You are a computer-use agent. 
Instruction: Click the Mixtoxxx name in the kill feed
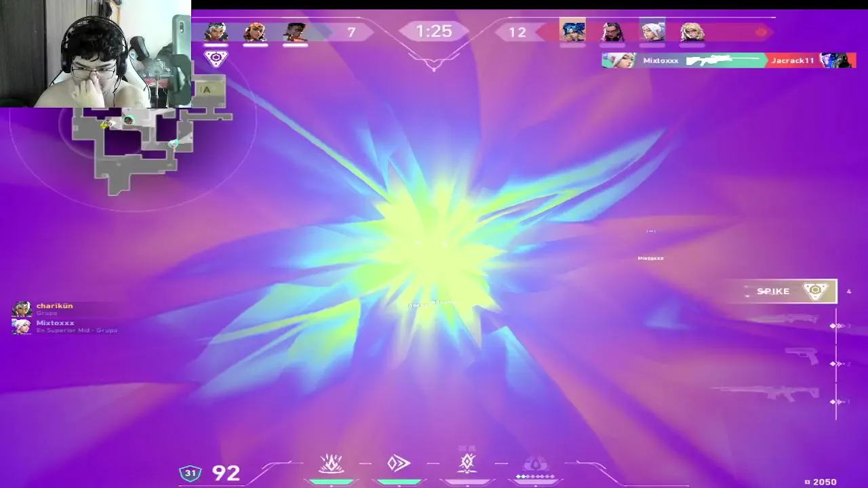[x=660, y=60]
